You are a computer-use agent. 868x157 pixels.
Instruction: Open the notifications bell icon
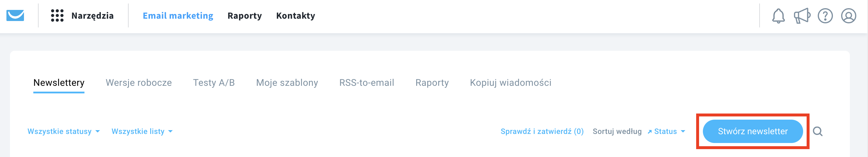tap(778, 16)
